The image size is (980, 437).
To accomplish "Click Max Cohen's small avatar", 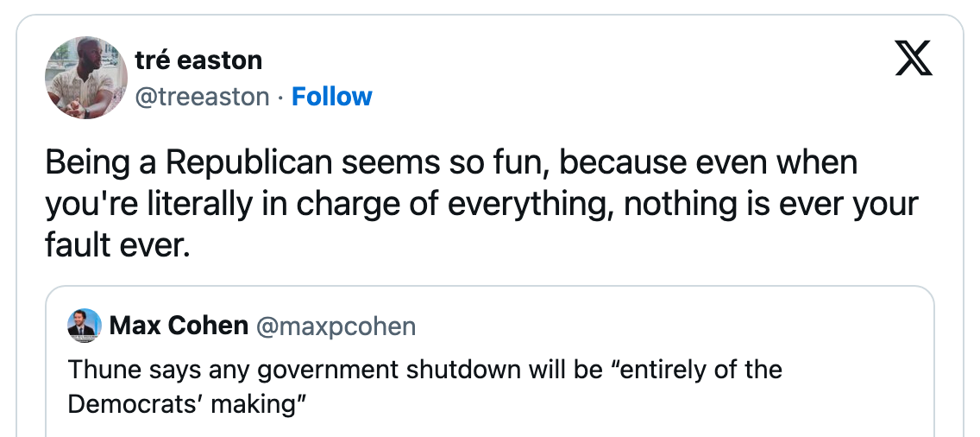I will pos(85,326).
